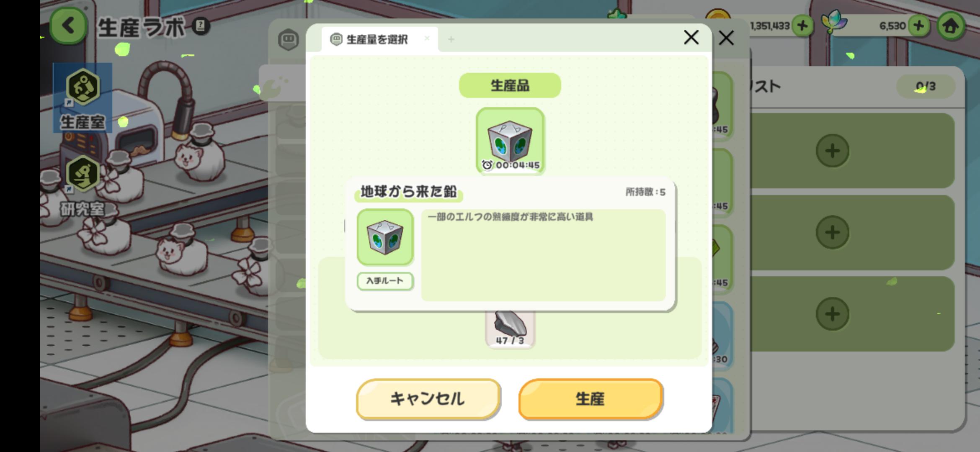The image size is (980, 452).
Task: Close the 生産量を選択 tab with its small x
Action: pos(427,39)
